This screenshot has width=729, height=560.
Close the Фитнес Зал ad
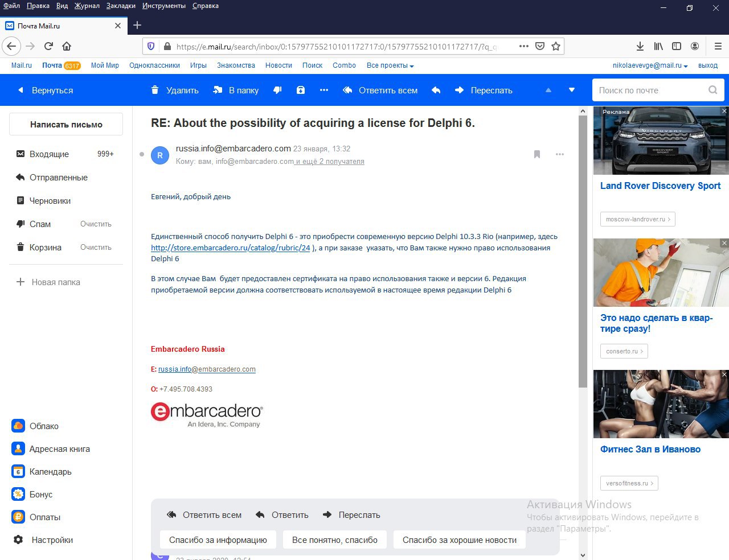pos(724,374)
